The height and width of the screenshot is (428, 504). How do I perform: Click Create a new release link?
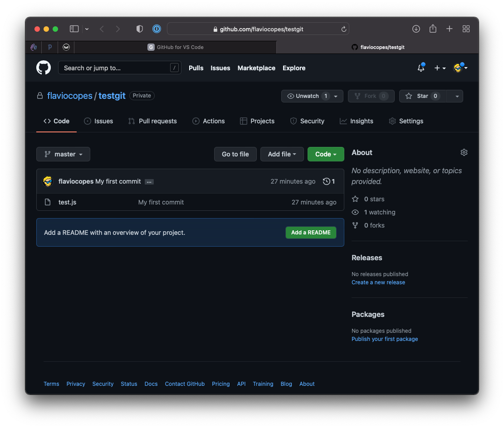click(x=378, y=282)
